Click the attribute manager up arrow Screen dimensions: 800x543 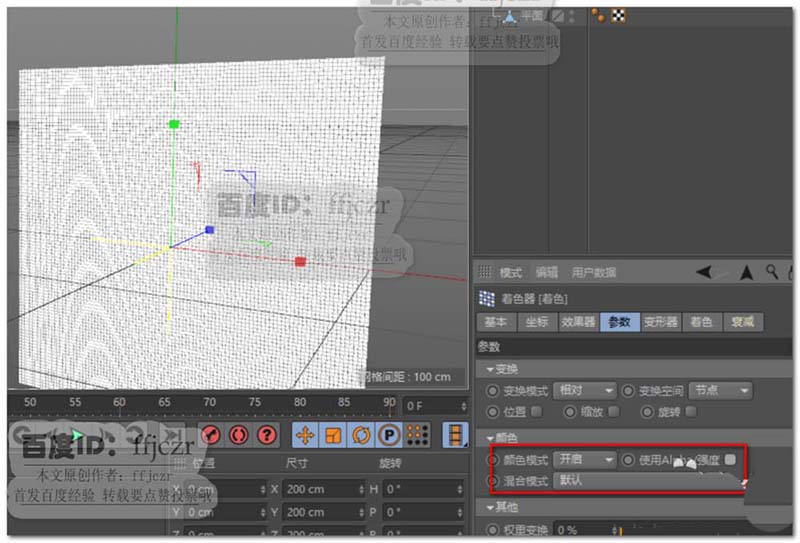746,273
